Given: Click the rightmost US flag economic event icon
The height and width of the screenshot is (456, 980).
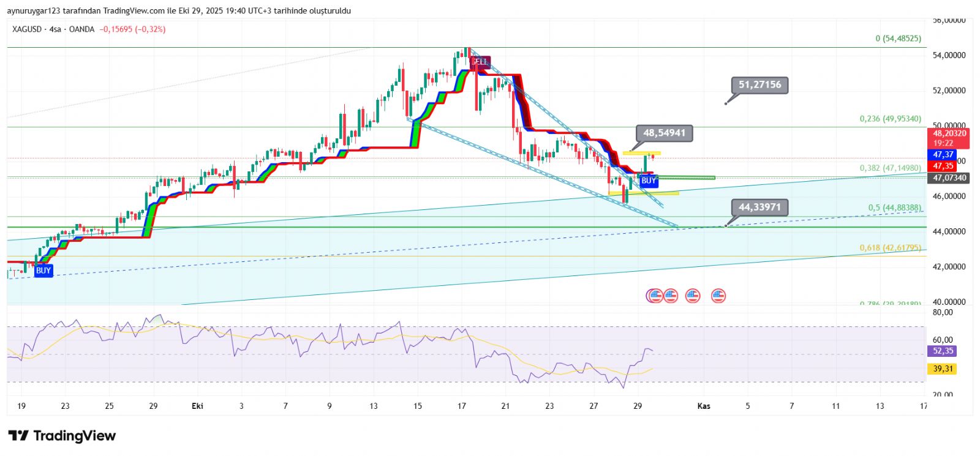Looking at the screenshot, I should point(718,296).
